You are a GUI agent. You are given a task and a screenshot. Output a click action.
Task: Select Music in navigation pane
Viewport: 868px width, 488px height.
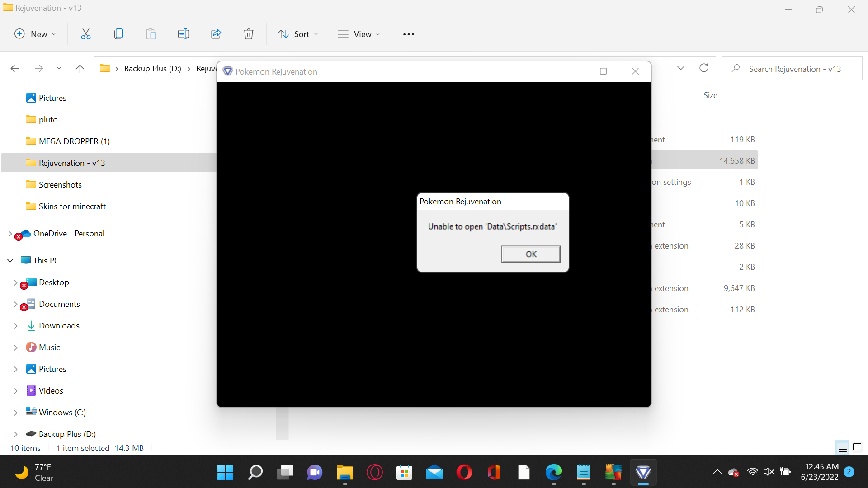click(x=49, y=347)
